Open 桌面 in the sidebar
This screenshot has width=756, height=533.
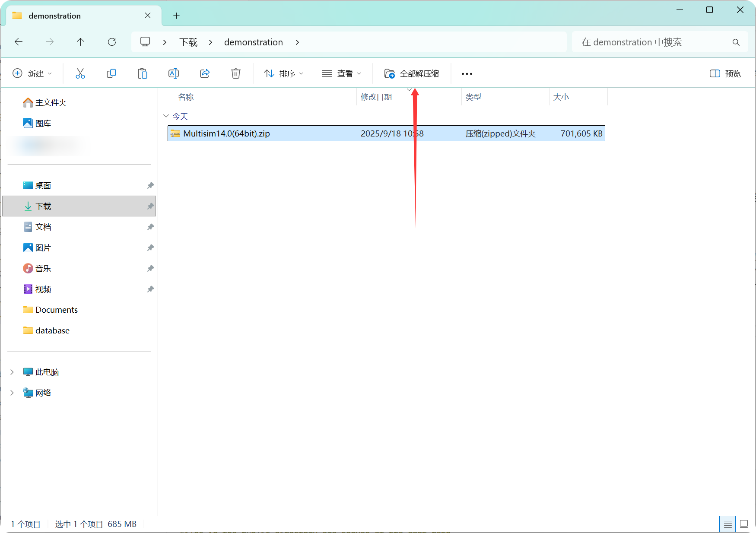[37, 185]
